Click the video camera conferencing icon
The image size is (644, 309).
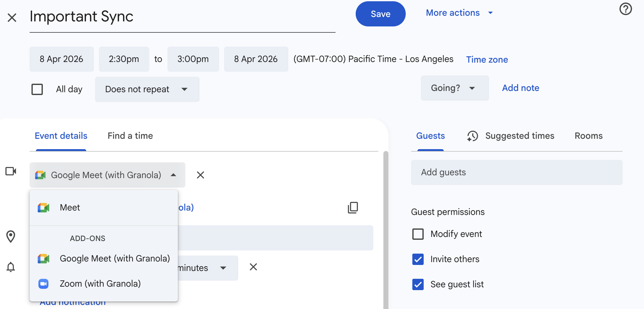11,171
